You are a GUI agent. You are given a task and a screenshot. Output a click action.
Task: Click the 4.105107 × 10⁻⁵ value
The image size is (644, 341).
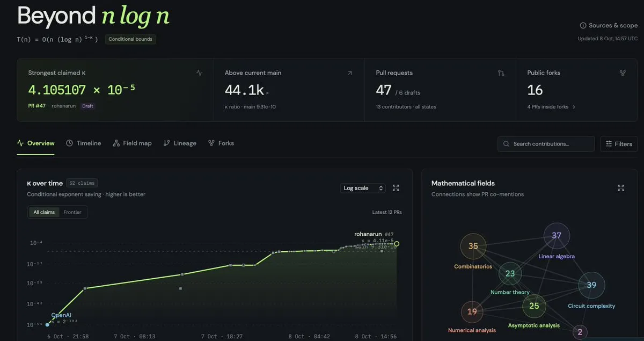pyautogui.click(x=82, y=90)
